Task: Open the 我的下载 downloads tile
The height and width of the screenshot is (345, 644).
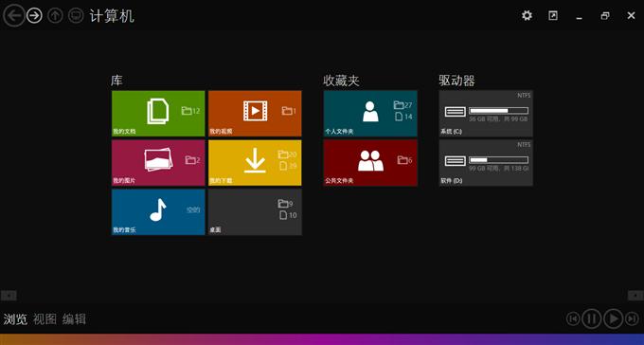Action: tap(255, 163)
